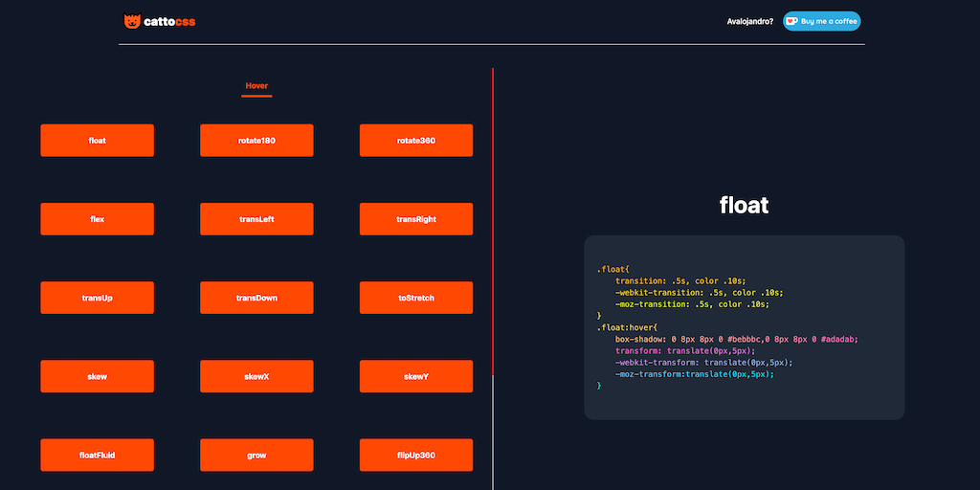Select the skewX effect button
980x490 pixels.
(x=256, y=376)
